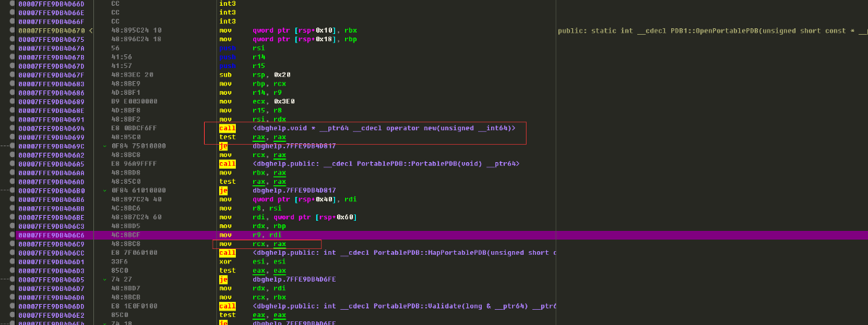Viewport: 868px width, 325px height.
Task: Click instruction mov r15, r8
Action: pyautogui.click(x=250, y=110)
